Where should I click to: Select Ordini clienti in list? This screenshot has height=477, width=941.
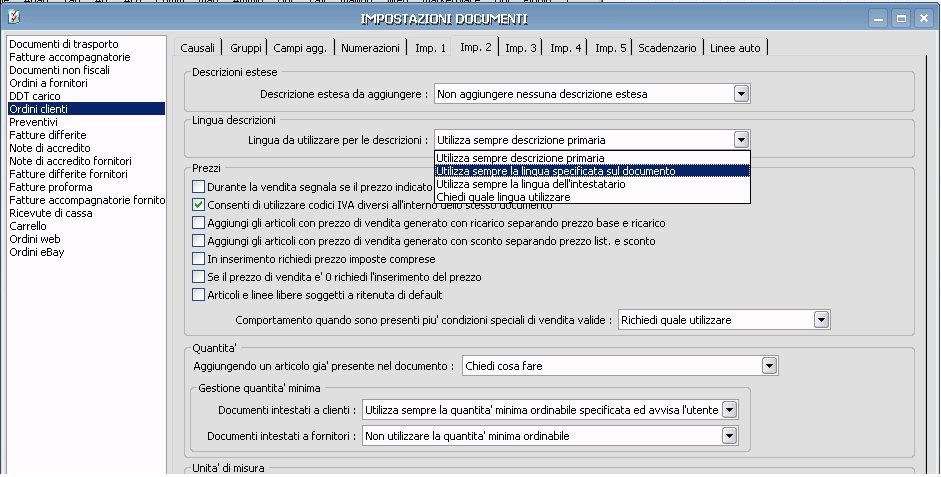(x=86, y=109)
